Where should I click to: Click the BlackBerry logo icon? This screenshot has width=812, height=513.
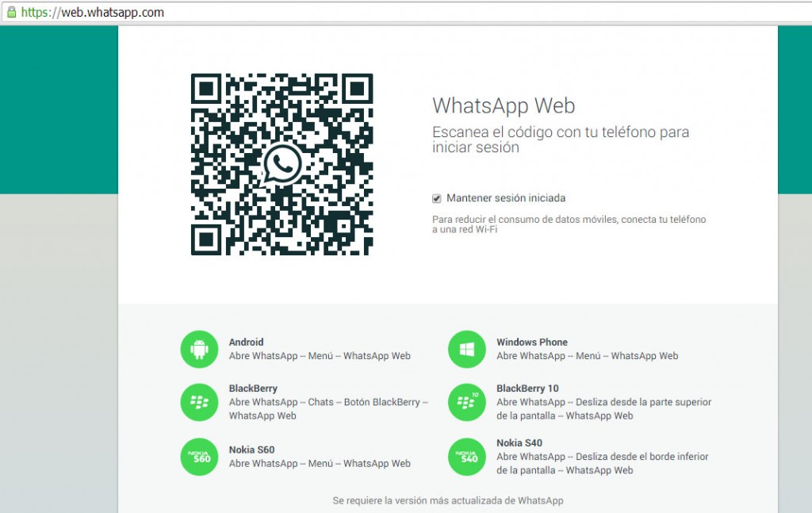pos(199,402)
